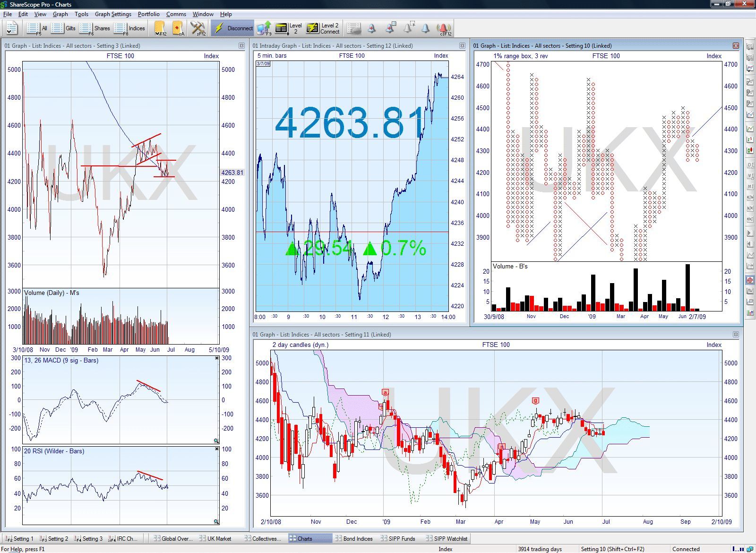Select the candlestick chart sidebar icon

[750, 150]
